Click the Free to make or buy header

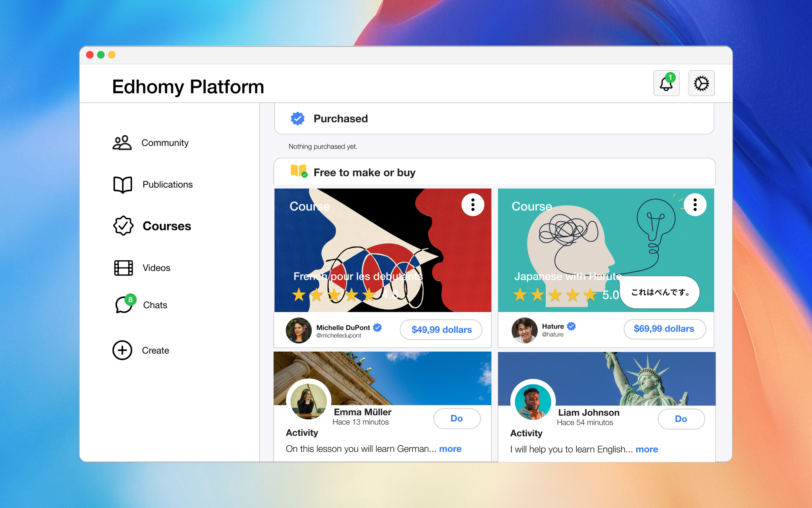tap(495, 171)
